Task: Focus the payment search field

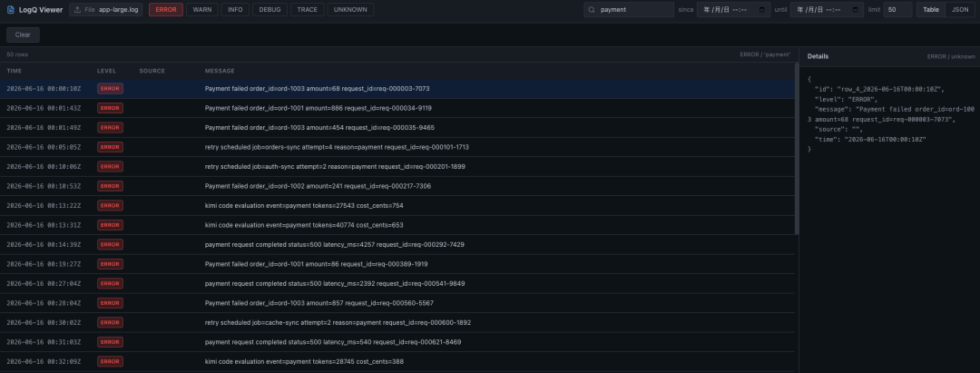Action: pos(629,10)
